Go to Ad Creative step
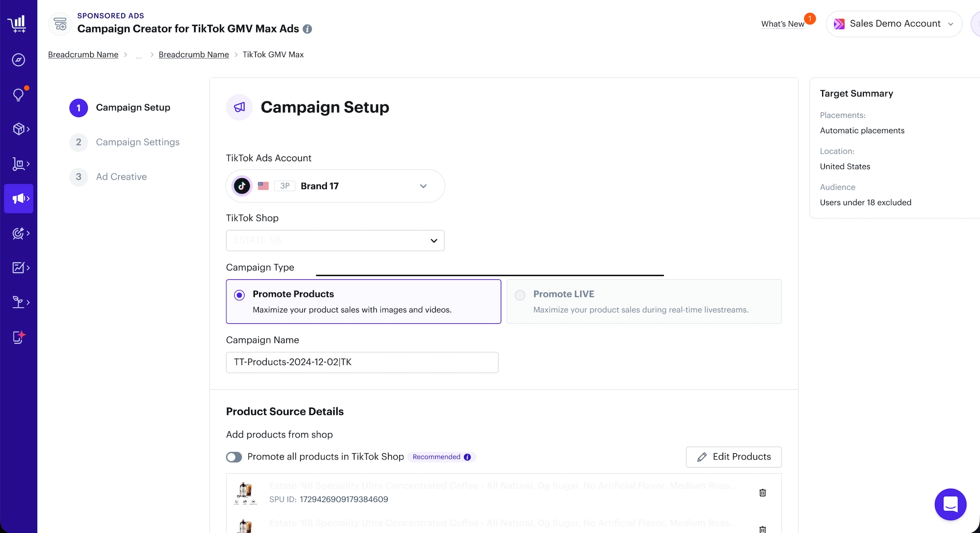The image size is (980, 533). [121, 177]
